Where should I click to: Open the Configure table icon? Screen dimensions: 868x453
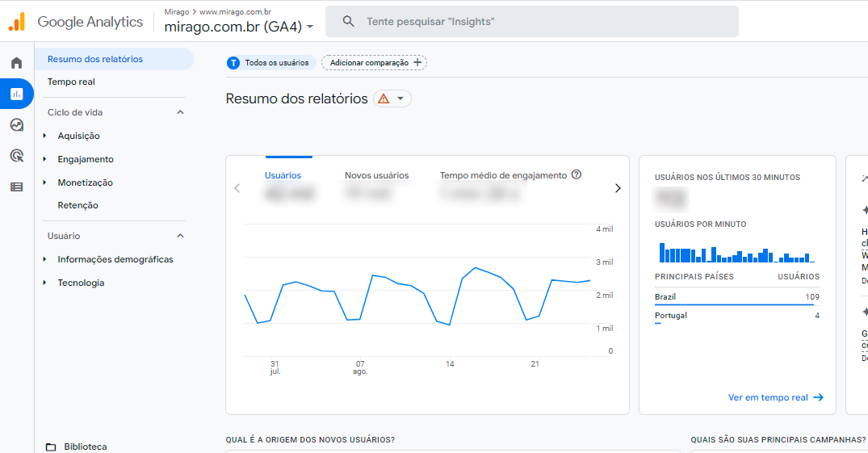coord(17,187)
